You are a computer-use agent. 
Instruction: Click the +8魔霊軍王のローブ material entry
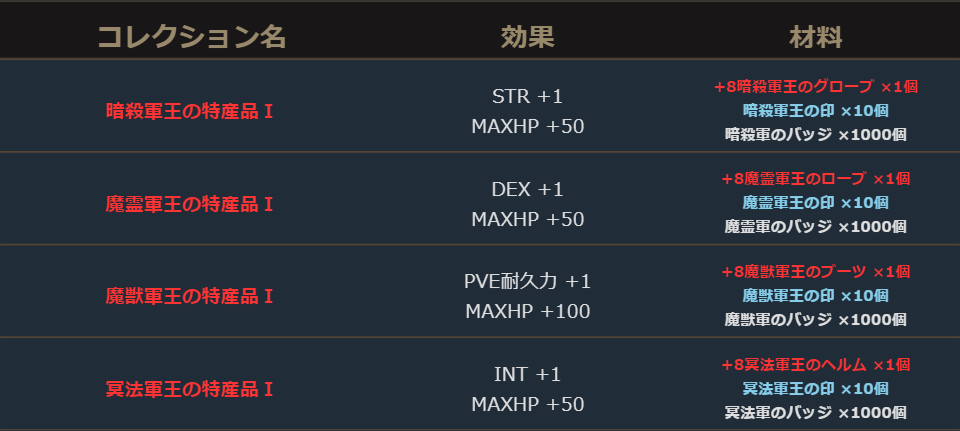click(x=815, y=179)
